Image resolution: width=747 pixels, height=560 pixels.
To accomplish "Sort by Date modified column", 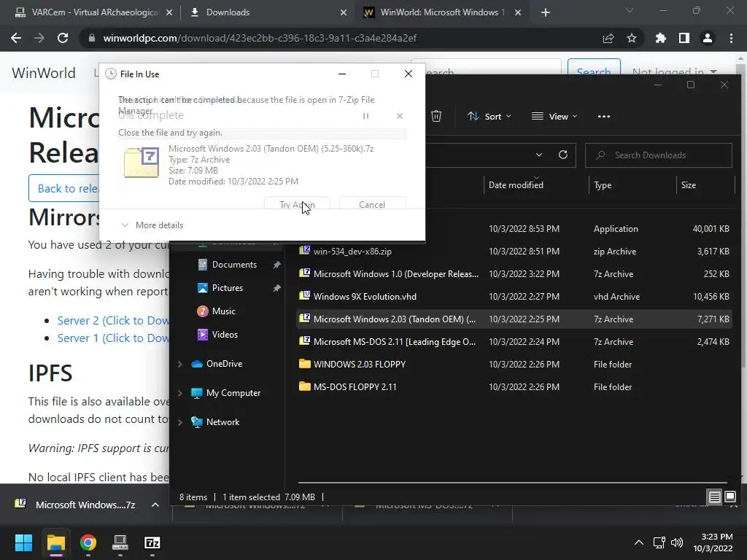I will (x=516, y=184).
